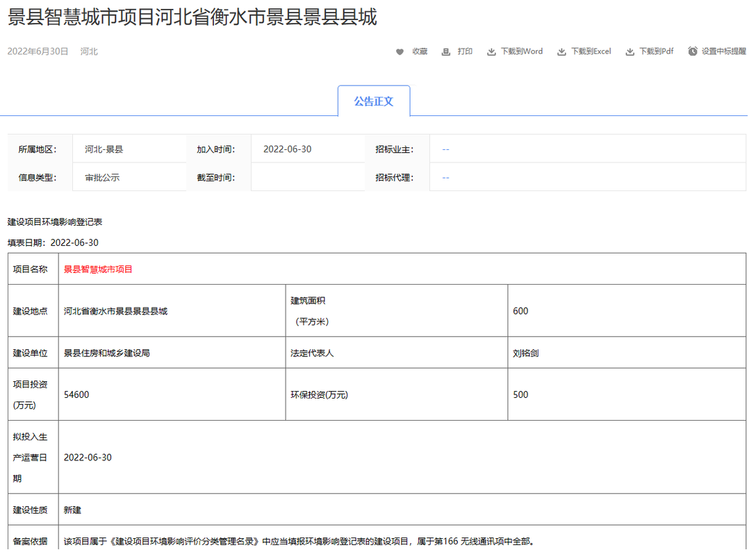The width and height of the screenshot is (756, 559).
Task: Click the 招标业主 dashes value
Action: pyautogui.click(x=445, y=149)
